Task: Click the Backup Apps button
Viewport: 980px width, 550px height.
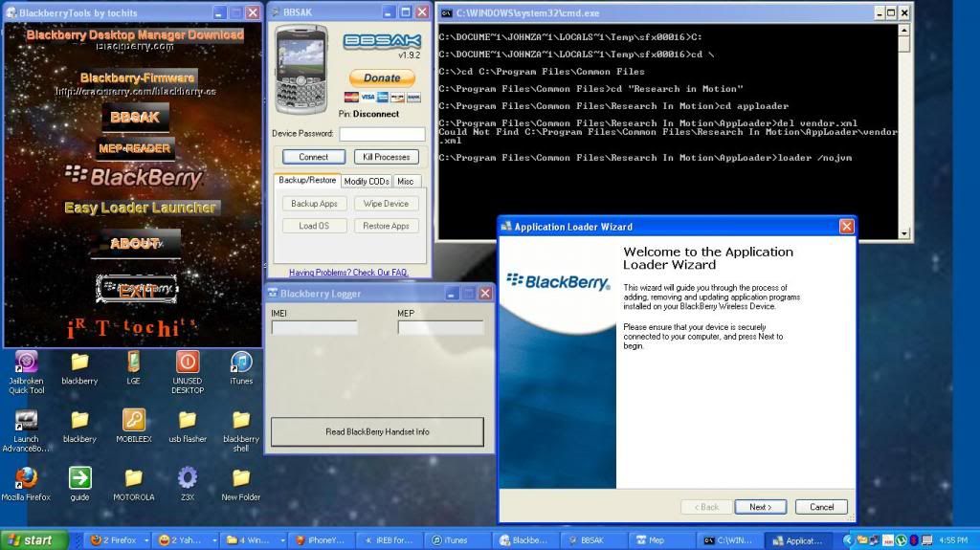Action: [x=314, y=204]
